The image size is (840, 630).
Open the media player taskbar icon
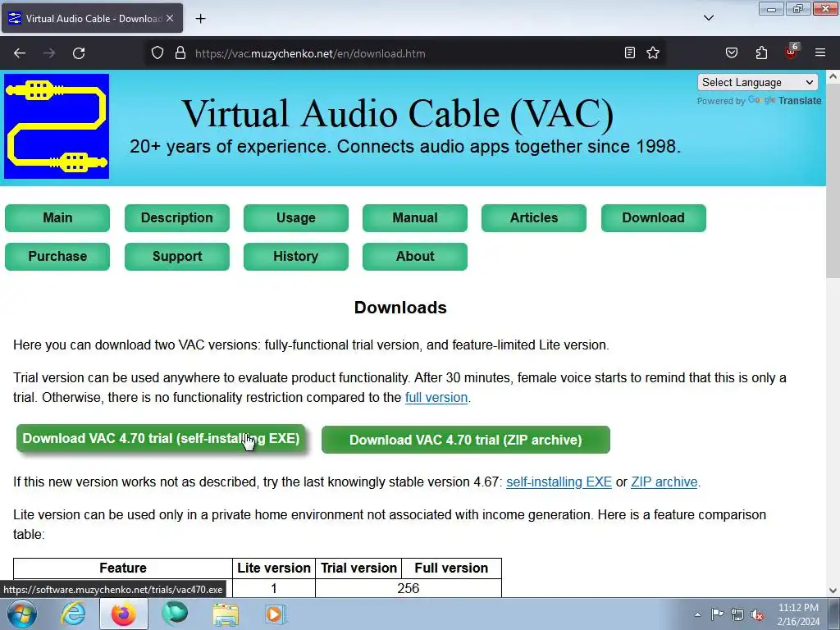click(276, 614)
